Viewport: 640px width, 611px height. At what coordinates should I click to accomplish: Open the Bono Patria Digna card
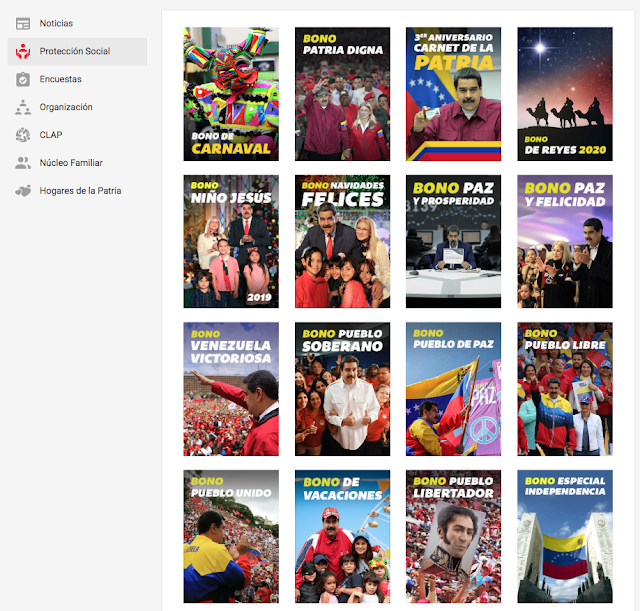point(342,94)
